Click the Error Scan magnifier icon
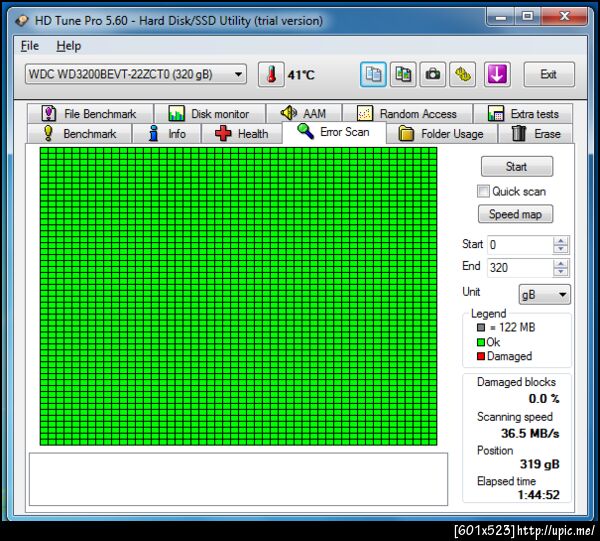 pos(305,132)
